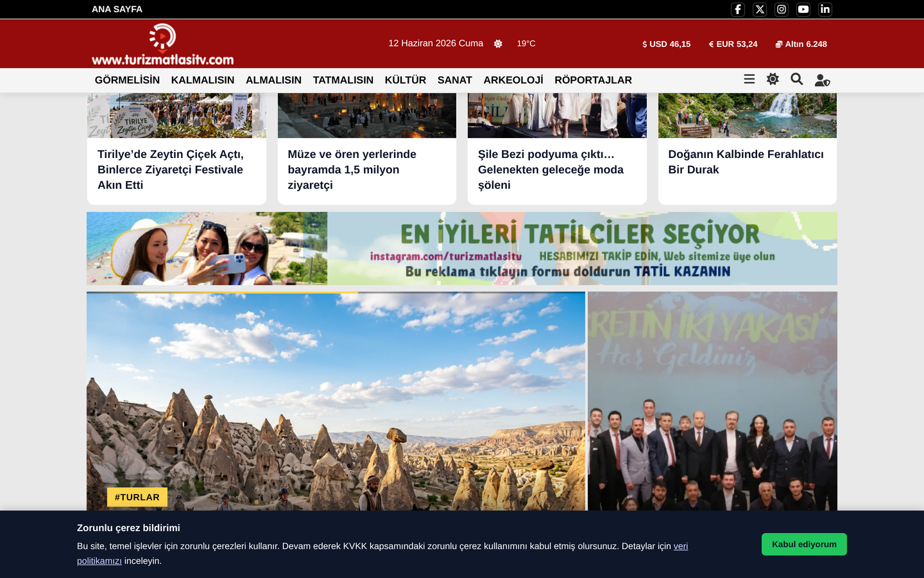
Task: Open Şile Bezi podyuma çıktı article
Action: (551, 170)
